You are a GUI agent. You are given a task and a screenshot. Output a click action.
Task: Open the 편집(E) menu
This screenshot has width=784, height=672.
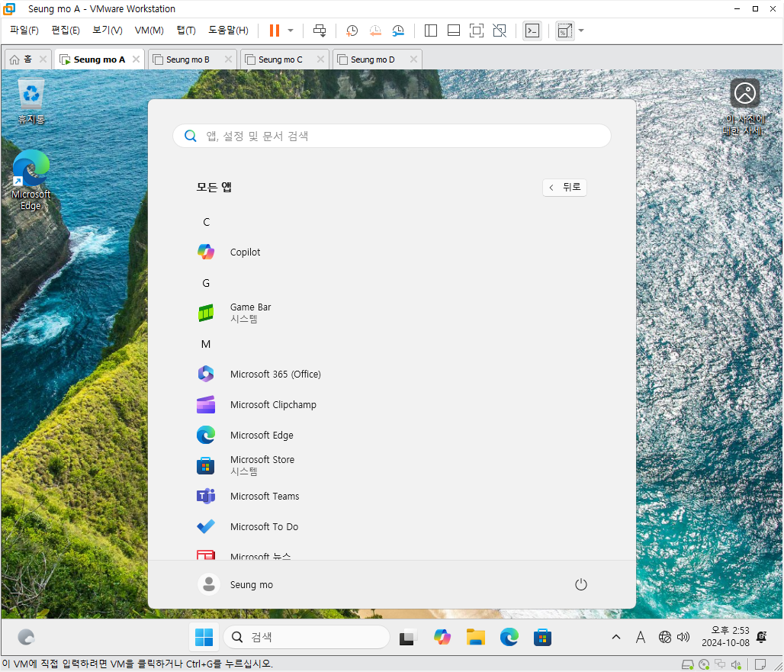(66, 30)
